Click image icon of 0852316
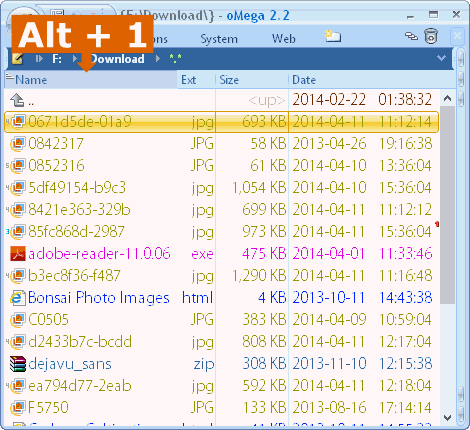The height and width of the screenshot is (430, 470). 18,166
